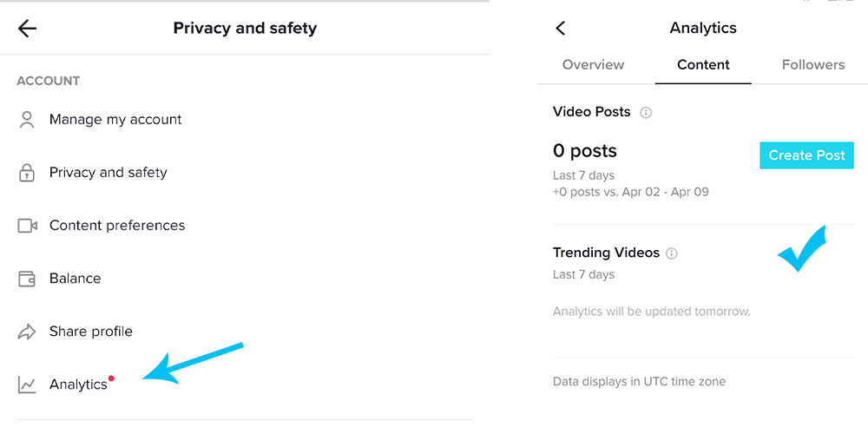Open the Content preferences entry
The image size is (868, 434).
click(117, 226)
